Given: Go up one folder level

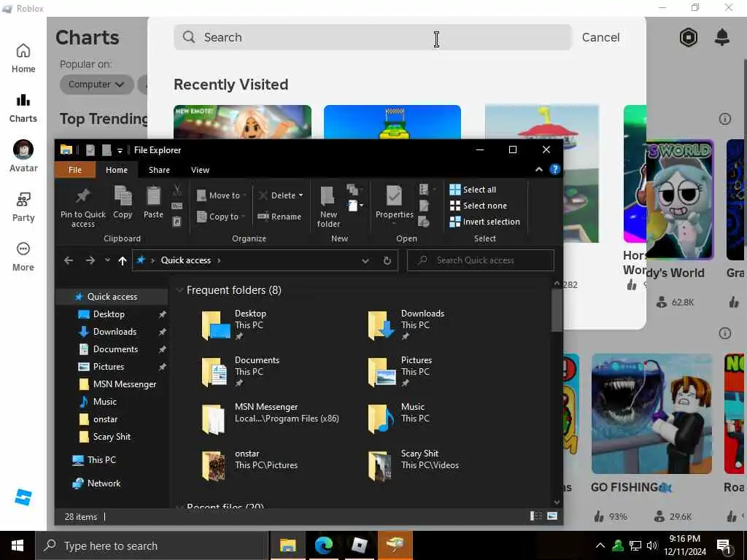Looking at the screenshot, I should click(123, 260).
